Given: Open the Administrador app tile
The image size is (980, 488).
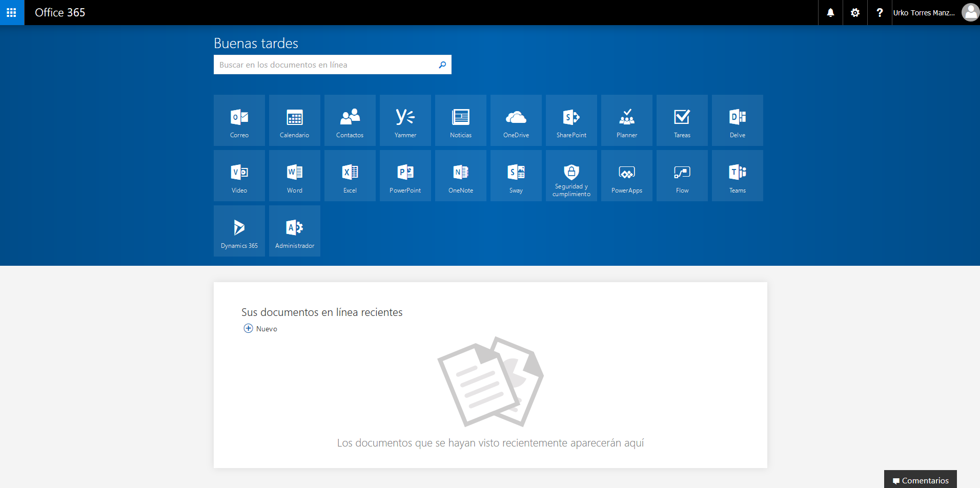Looking at the screenshot, I should click(295, 231).
